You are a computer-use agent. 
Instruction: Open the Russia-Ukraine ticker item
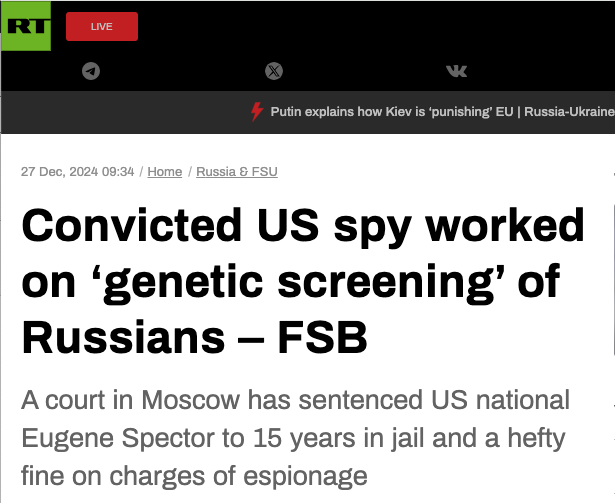(x=569, y=112)
